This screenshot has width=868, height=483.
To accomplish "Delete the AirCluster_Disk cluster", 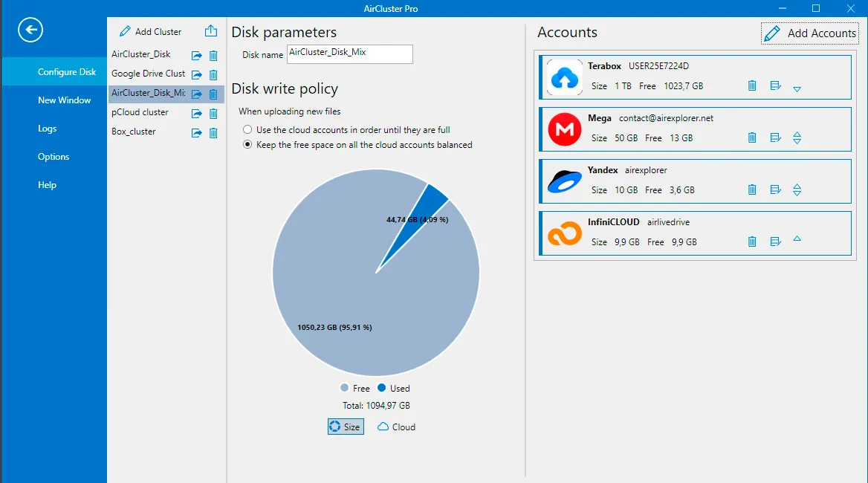I will pos(213,55).
